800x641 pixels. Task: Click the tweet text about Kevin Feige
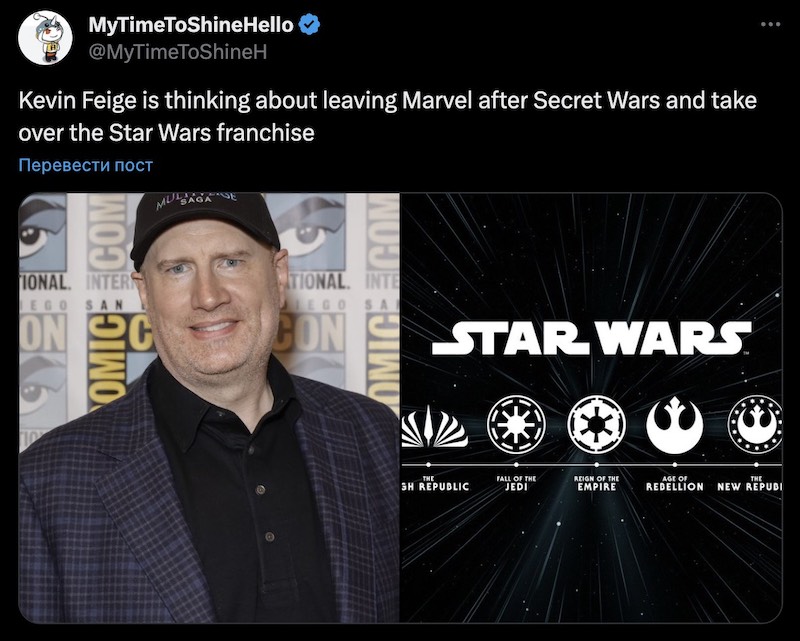[x=386, y=116]
